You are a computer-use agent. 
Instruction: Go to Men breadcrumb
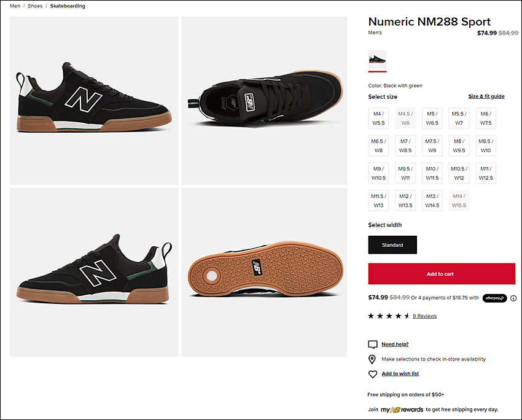pos(15,6)
